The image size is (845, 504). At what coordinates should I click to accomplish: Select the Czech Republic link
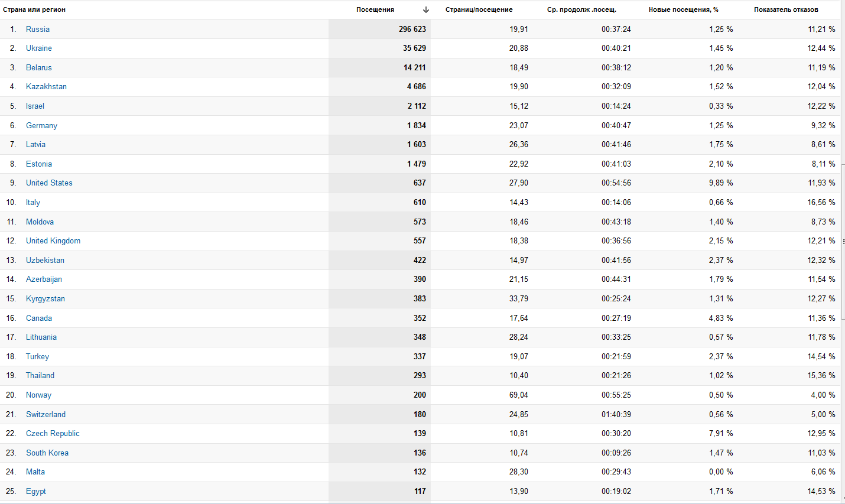coord(53,433)
